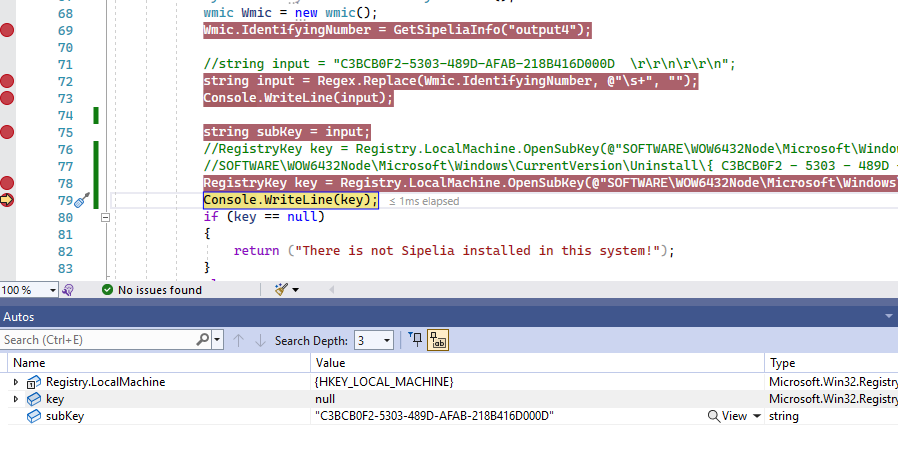Toggle the breakpoint on line 75
The height and width of the screenshot is (474, 898).
(7, 132)
